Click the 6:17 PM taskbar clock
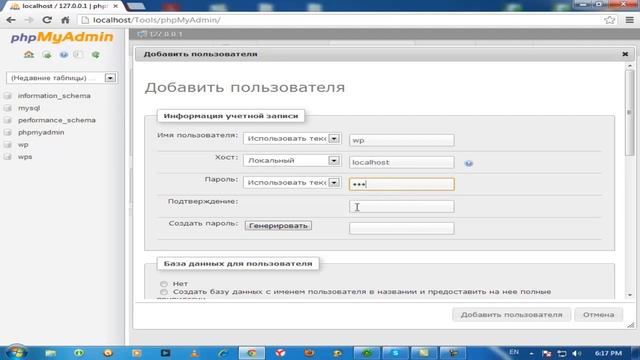Viewport: 640px width, 360px height. [608, 353]
